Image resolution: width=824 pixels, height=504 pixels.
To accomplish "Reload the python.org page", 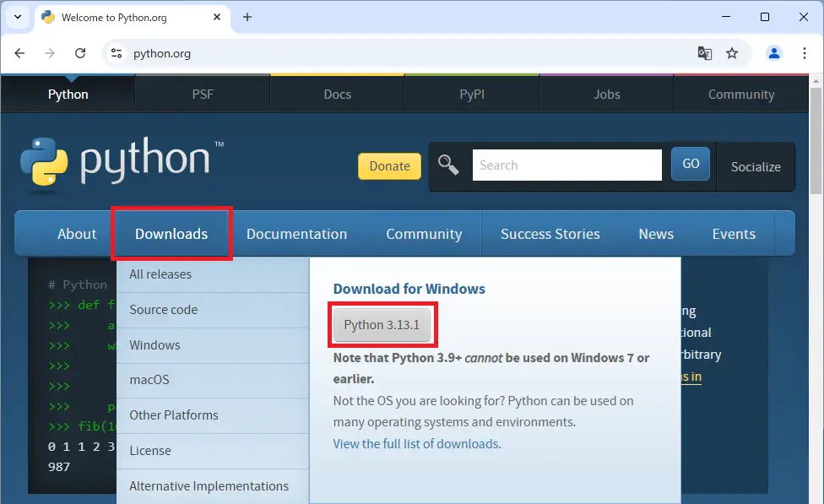I will 80,53.
